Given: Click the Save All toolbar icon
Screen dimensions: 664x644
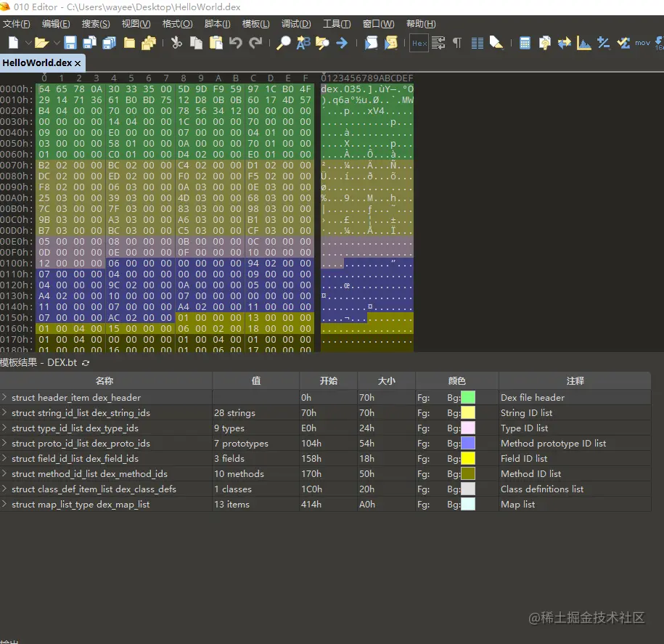Looking at the screenshot, I should 110,43.
